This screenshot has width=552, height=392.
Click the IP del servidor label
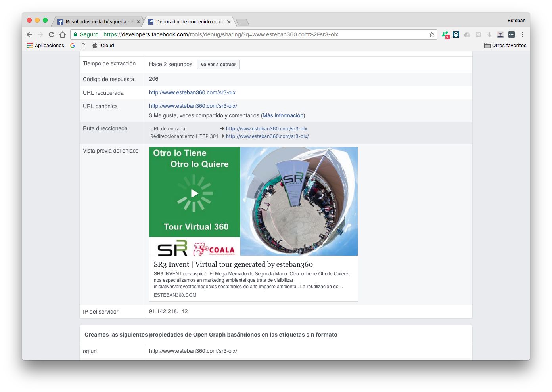point(100,312)
